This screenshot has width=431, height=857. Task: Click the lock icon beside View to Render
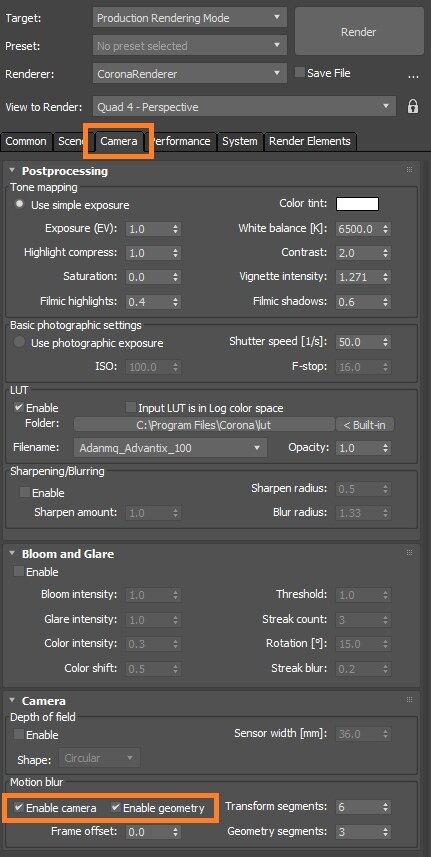[413, 107]
